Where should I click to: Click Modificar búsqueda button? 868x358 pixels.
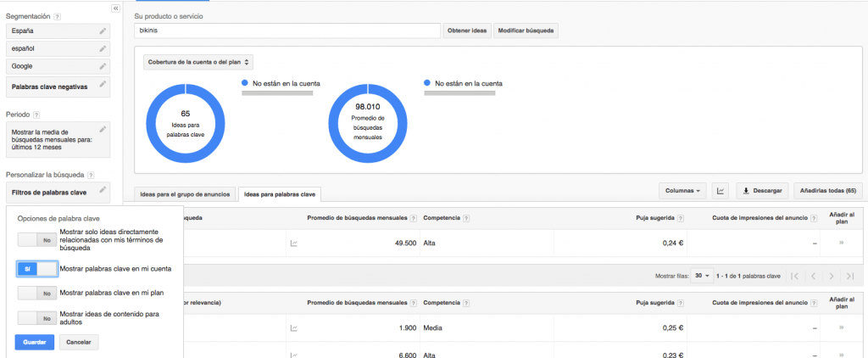pos(526,31)
